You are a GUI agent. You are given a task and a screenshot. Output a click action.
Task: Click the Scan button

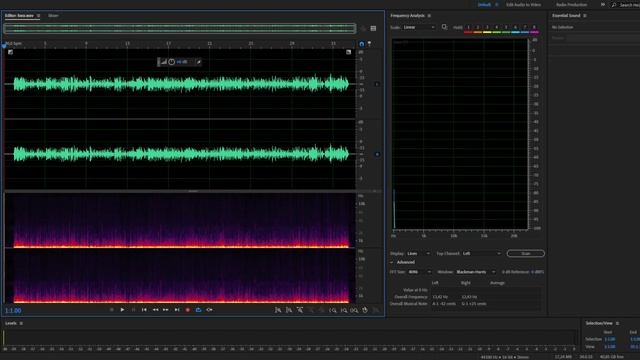(526, 253)
